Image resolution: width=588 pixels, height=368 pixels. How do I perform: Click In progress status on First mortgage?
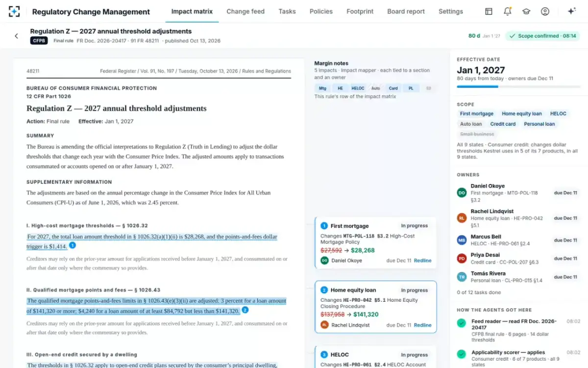[415, 226]
